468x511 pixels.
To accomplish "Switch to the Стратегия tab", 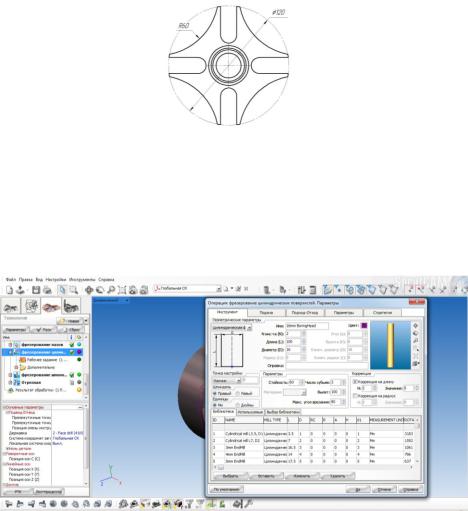I will click(x=382, y=313).
